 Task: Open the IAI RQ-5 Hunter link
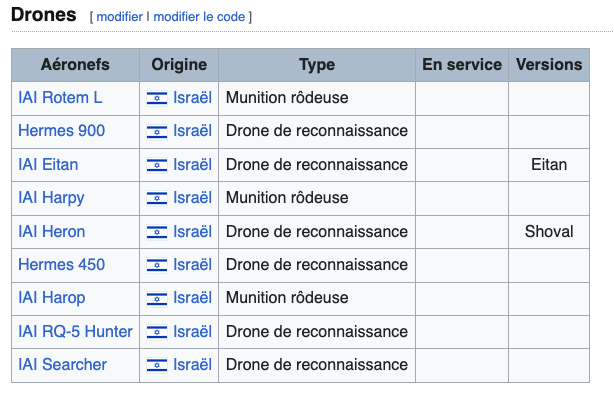(x=75, y=331)
